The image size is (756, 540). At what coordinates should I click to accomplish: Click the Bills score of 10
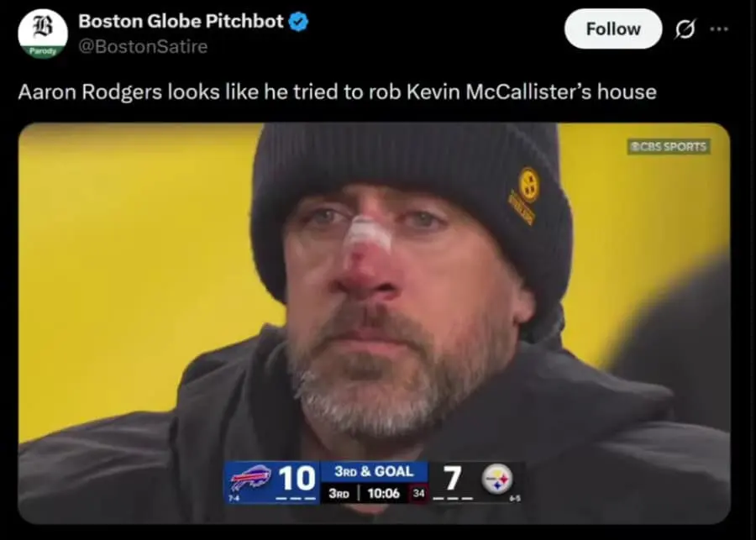tap(297, 479)
